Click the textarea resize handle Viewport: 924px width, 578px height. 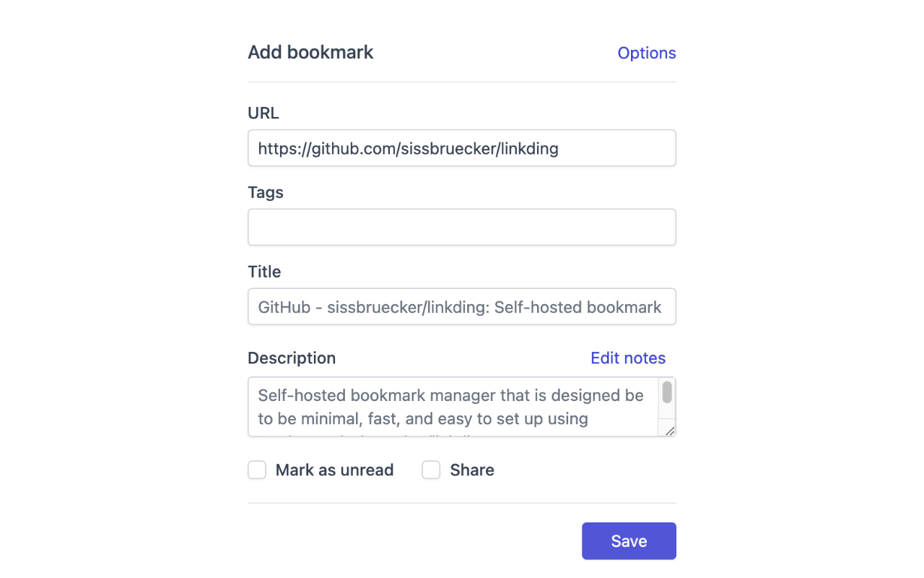pos(670,430)
